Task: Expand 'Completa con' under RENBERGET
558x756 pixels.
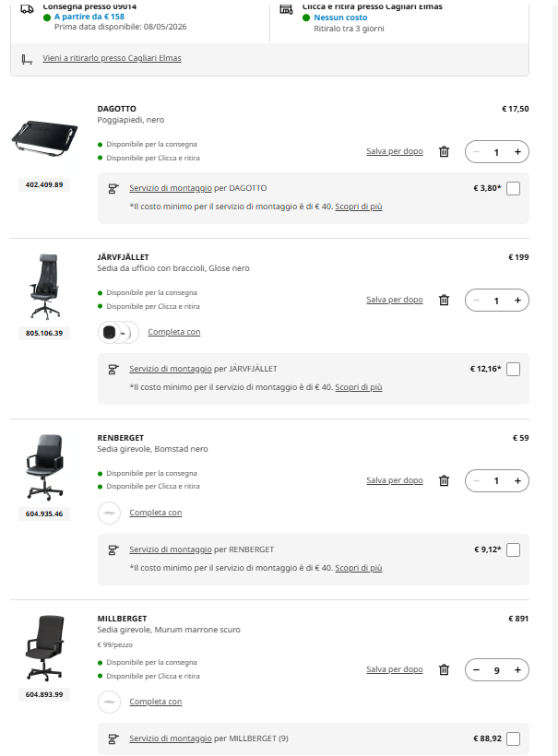Action: pos(155,513)
